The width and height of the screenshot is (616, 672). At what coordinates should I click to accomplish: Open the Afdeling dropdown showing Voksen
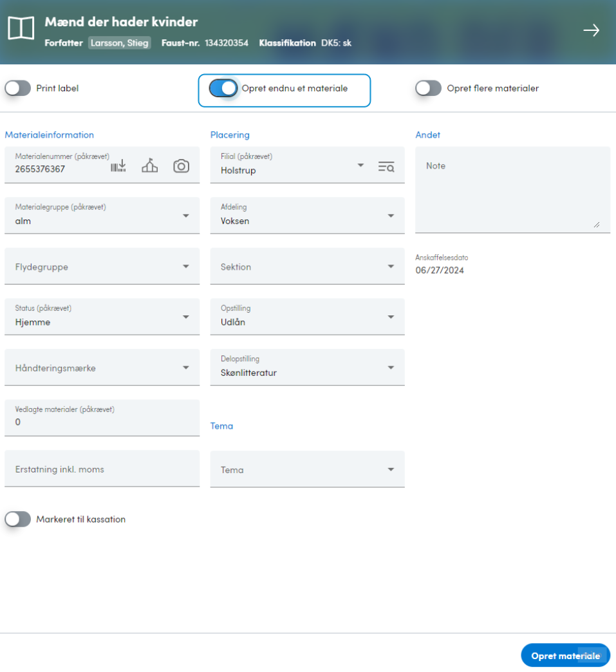point(308,216)
